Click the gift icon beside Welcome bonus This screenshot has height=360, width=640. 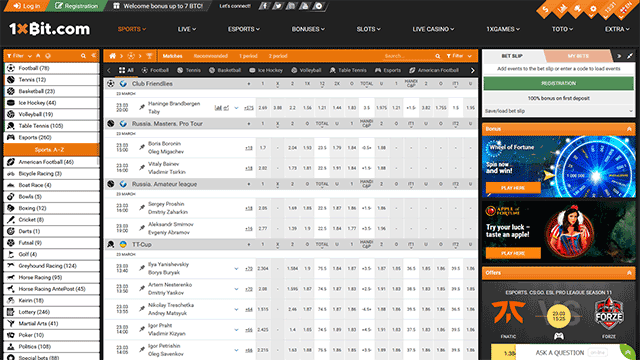116,6
